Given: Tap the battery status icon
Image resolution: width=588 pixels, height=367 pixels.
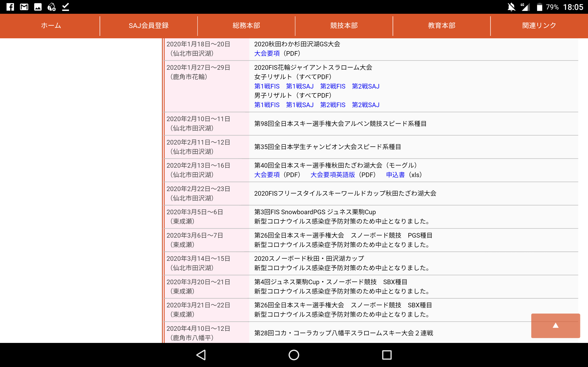Looking at the screenshot, I should [x=539, y=7].
